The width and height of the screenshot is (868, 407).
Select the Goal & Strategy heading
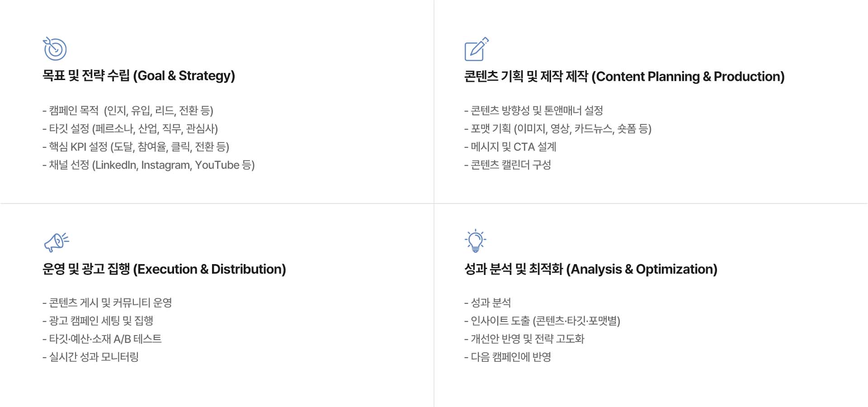click(139, 76)
